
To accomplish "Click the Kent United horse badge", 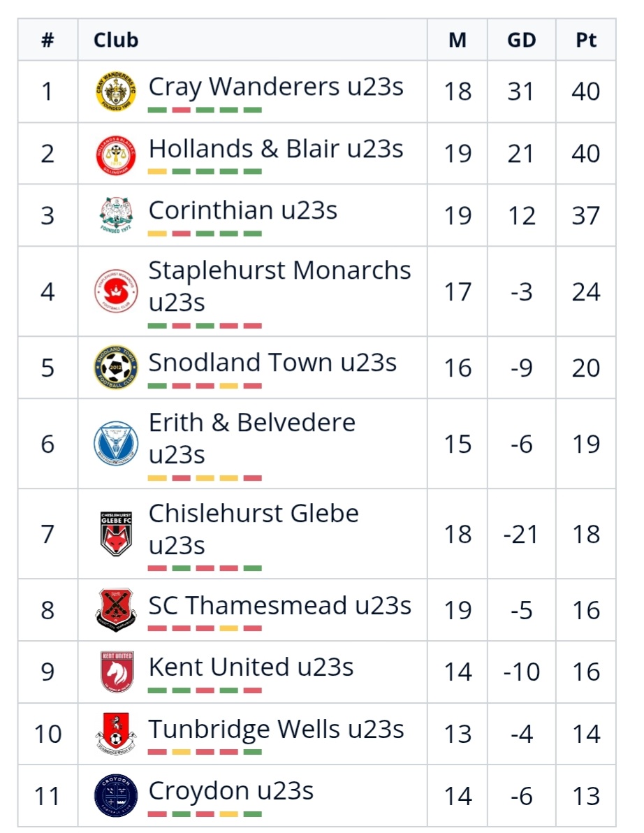I will tap(116, 672).
